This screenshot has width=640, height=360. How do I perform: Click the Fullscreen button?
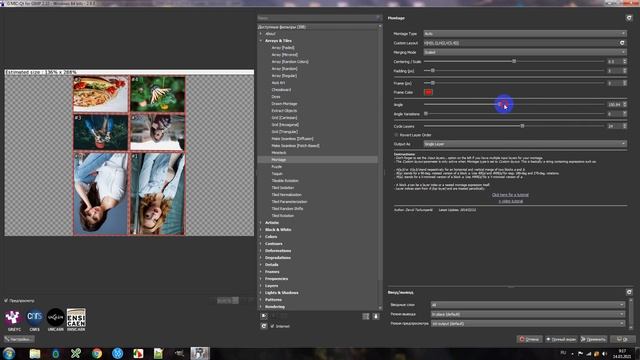click(562, 339)
